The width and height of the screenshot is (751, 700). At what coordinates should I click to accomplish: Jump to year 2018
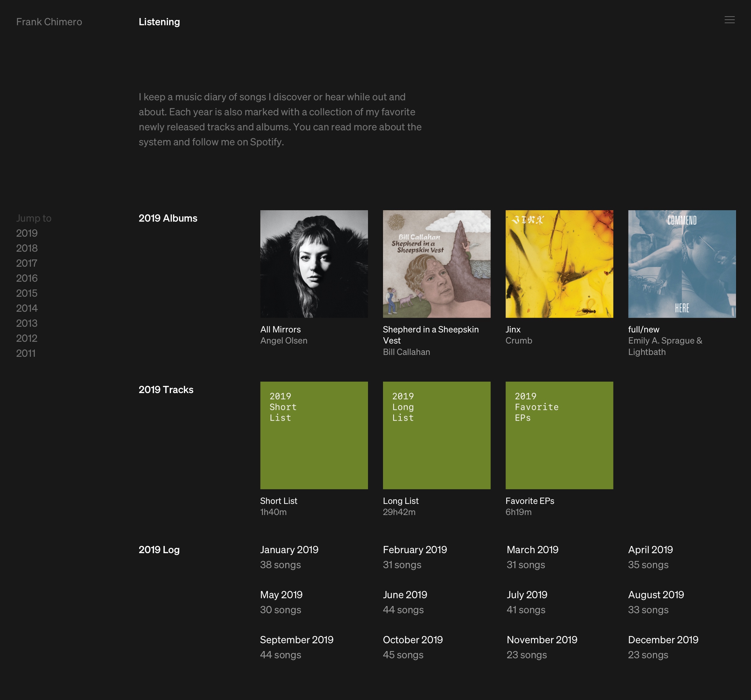tap(27, 248)
